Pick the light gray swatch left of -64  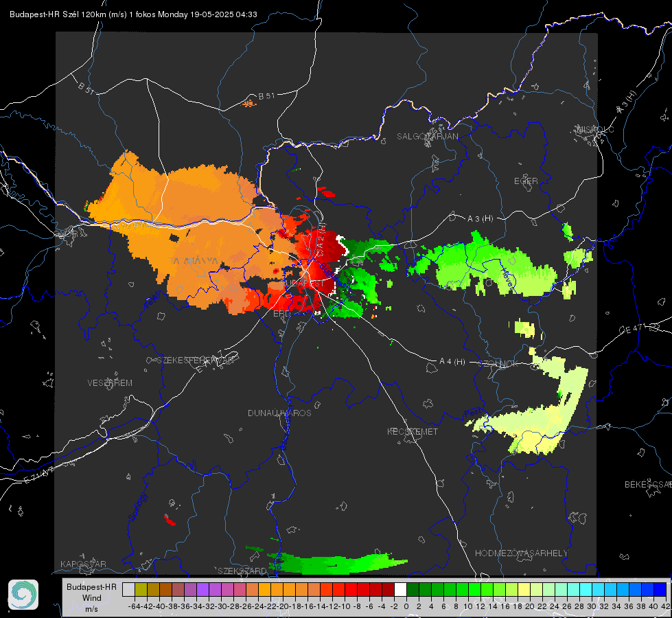(128, 589)
